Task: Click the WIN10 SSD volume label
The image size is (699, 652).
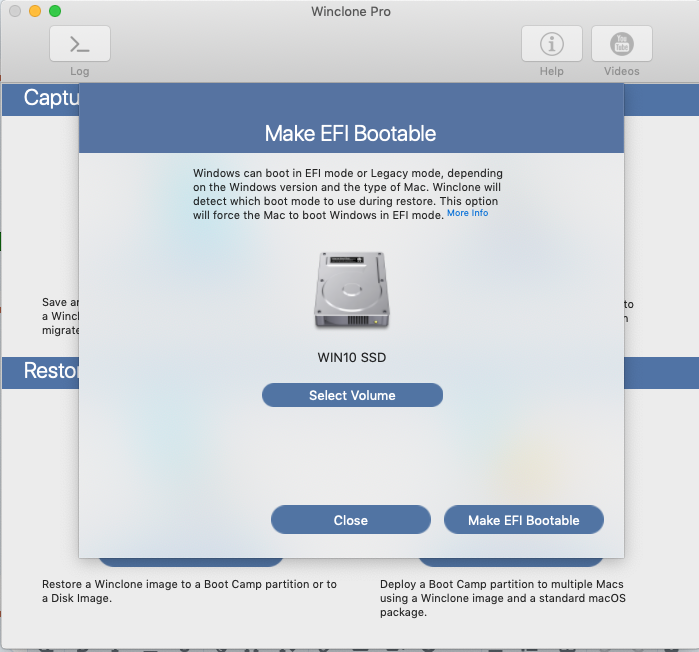Action: click(x=352, y=357)
